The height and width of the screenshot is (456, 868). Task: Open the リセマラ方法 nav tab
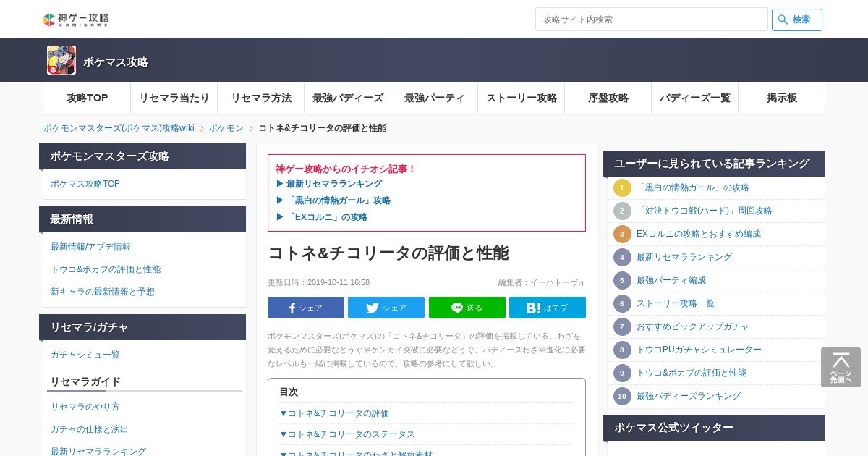pos(260,98)
